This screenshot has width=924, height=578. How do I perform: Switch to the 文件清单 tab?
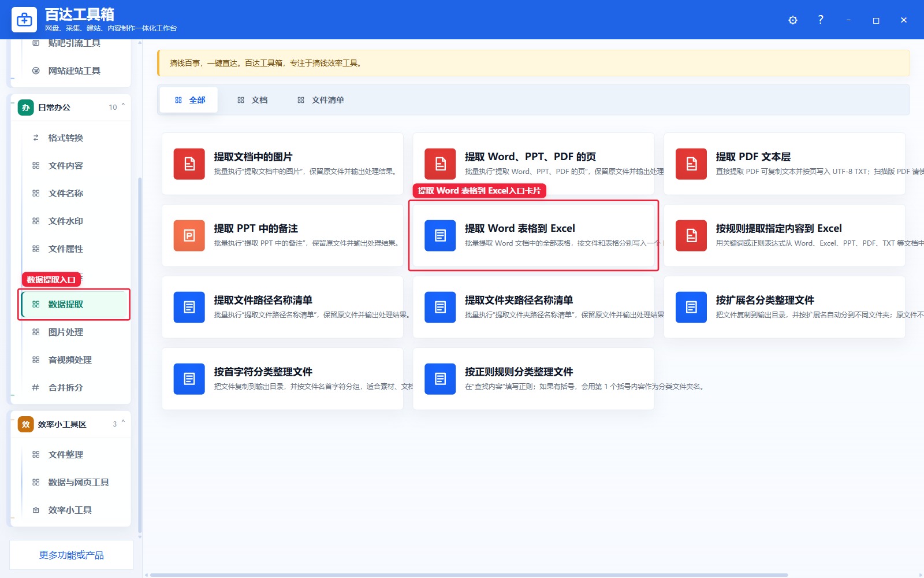321,100
